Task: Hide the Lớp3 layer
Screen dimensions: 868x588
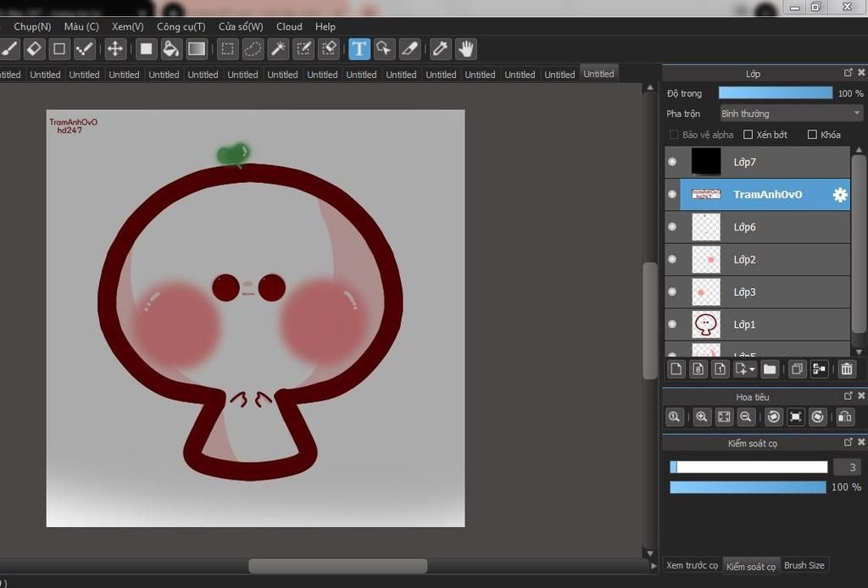Action: tap(672, 292)
